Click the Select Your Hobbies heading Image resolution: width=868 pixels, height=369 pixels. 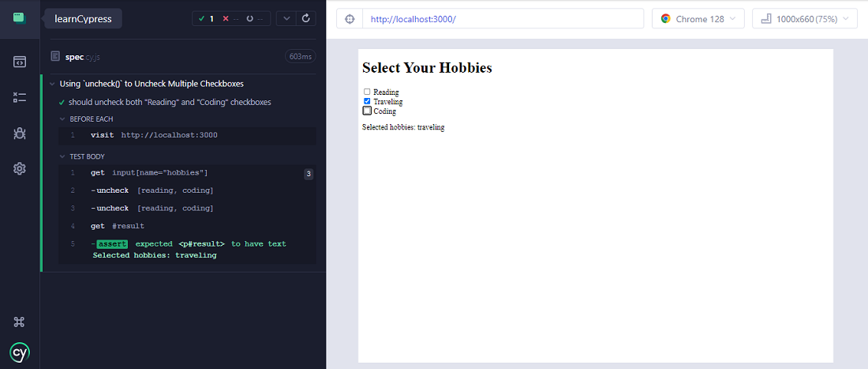[x=427, y=68]
